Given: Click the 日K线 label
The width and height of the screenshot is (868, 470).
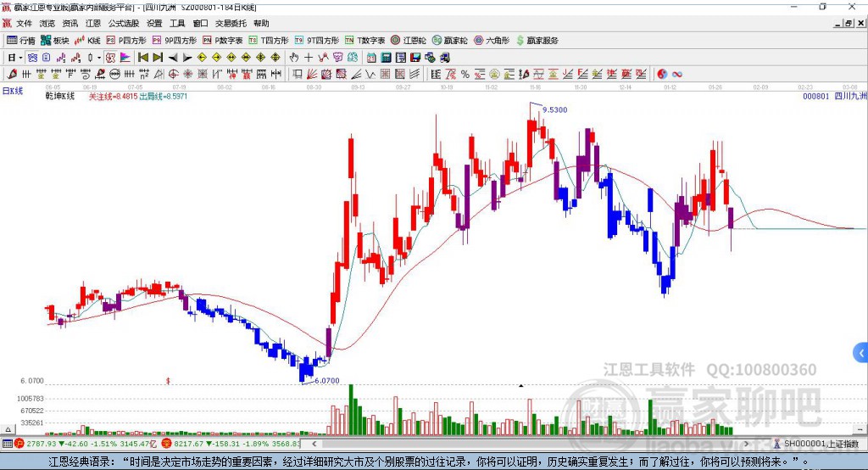Looking at the screenshot, I should click(14, 91).
